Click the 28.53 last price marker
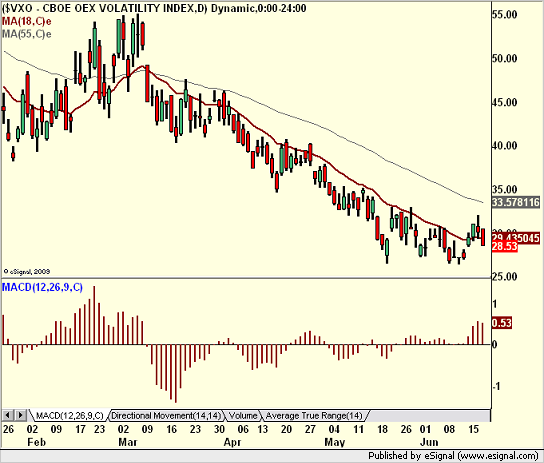This screenshot has height=463, width=544. click(505, 247)
